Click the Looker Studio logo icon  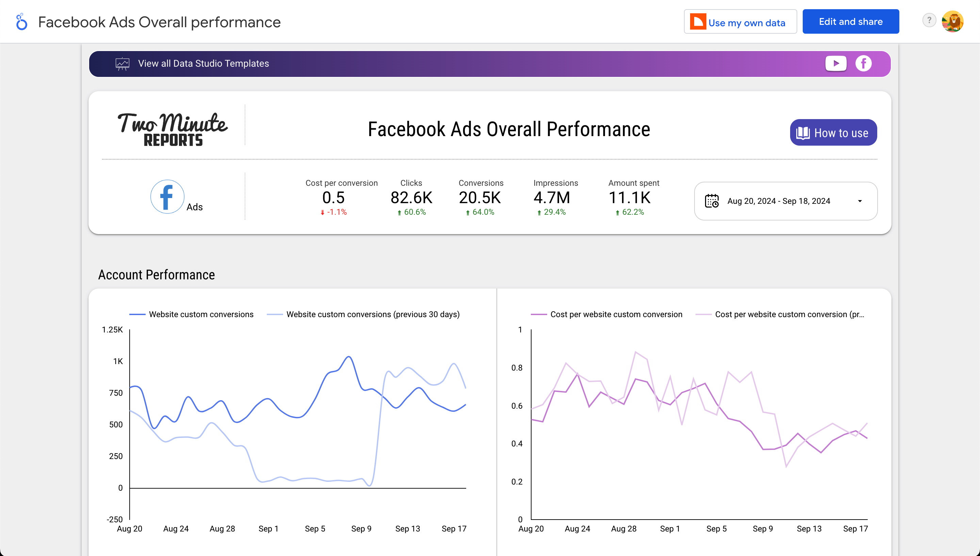[22, 22]
